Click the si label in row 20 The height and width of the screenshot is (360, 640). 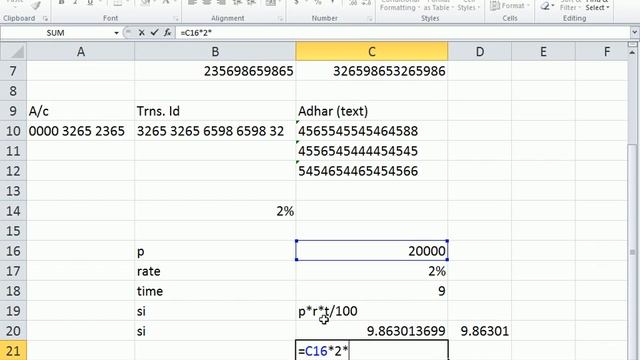215,331
